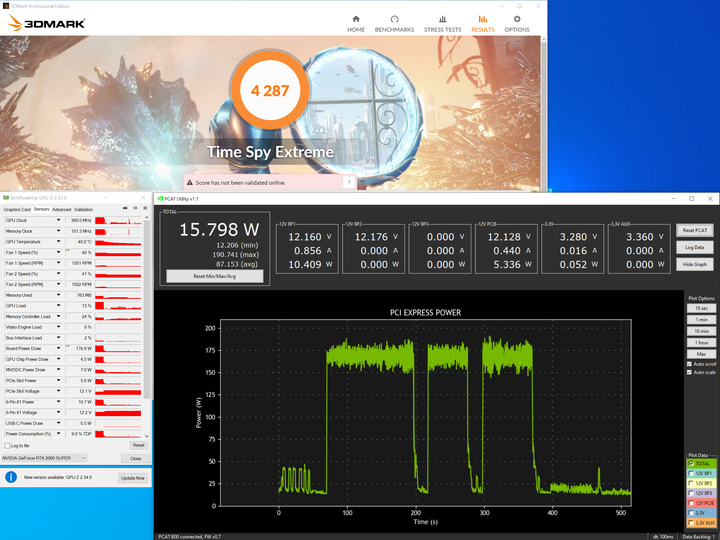720x540 pixels.
Task: Click the GPU-Z sensors vertical scrollbar
Action: (x=147, y=310)
